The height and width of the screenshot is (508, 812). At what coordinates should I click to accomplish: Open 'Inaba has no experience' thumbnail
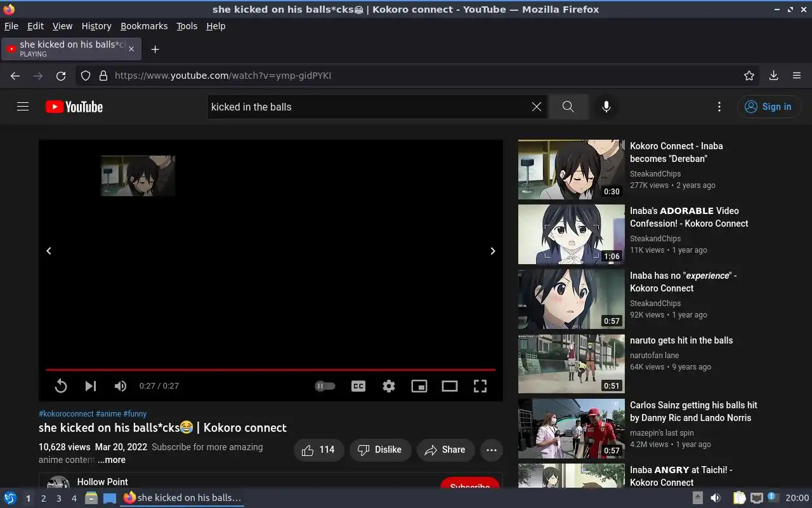(572, 299)
